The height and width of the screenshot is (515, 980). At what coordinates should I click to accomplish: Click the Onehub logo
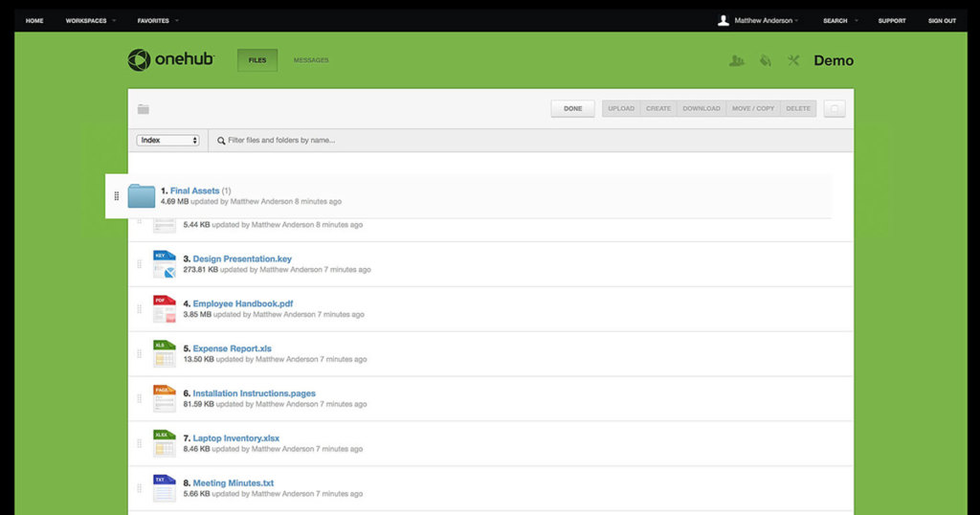[171, 60]
